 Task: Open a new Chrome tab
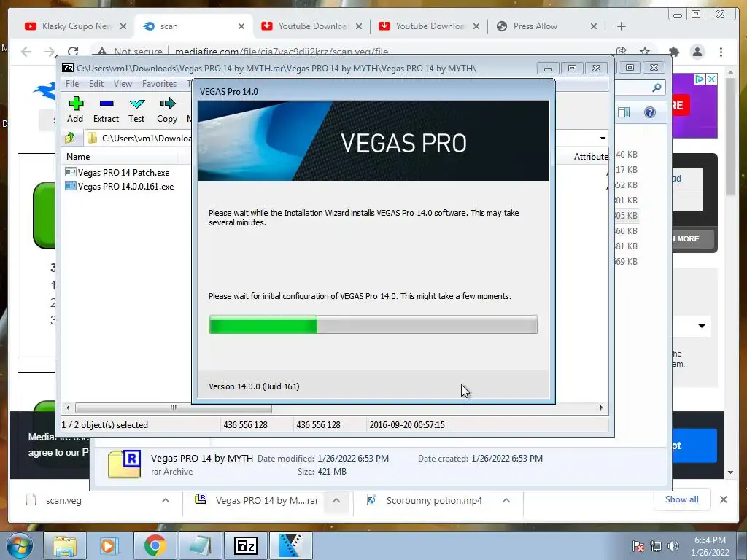coord(622,26)
